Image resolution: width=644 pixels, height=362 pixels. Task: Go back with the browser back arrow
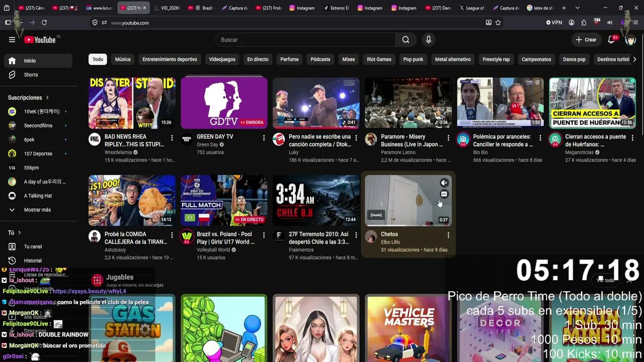pos(20,23)
